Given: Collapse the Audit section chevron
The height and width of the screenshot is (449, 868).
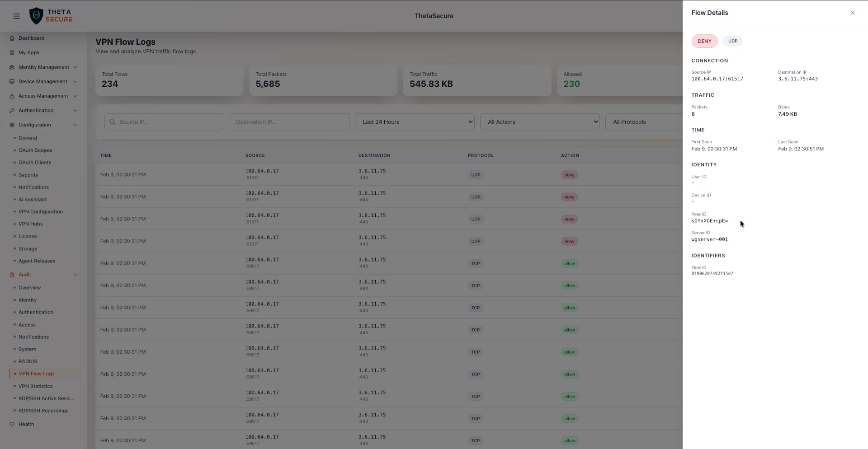Looking at the screenshot, I should click(75, 275).
